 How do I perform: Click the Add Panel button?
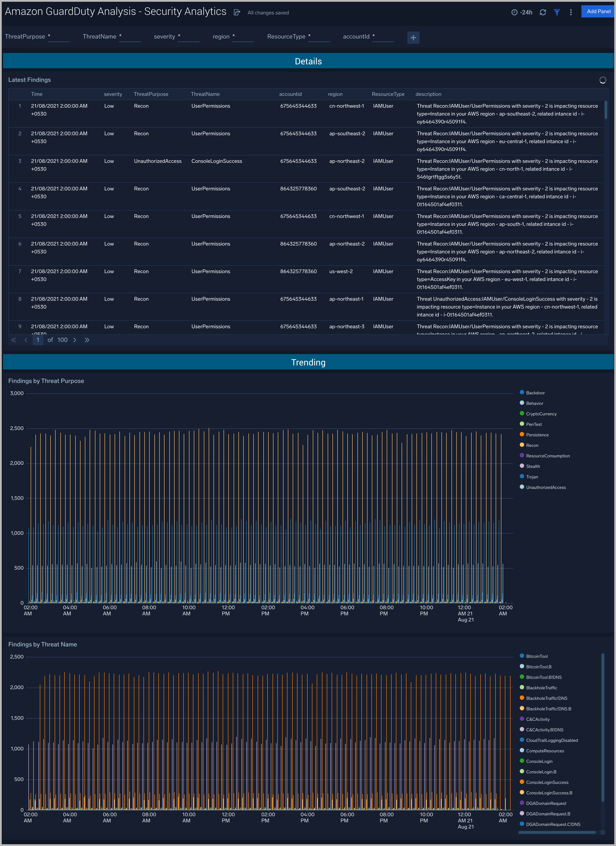pos(598,11)
